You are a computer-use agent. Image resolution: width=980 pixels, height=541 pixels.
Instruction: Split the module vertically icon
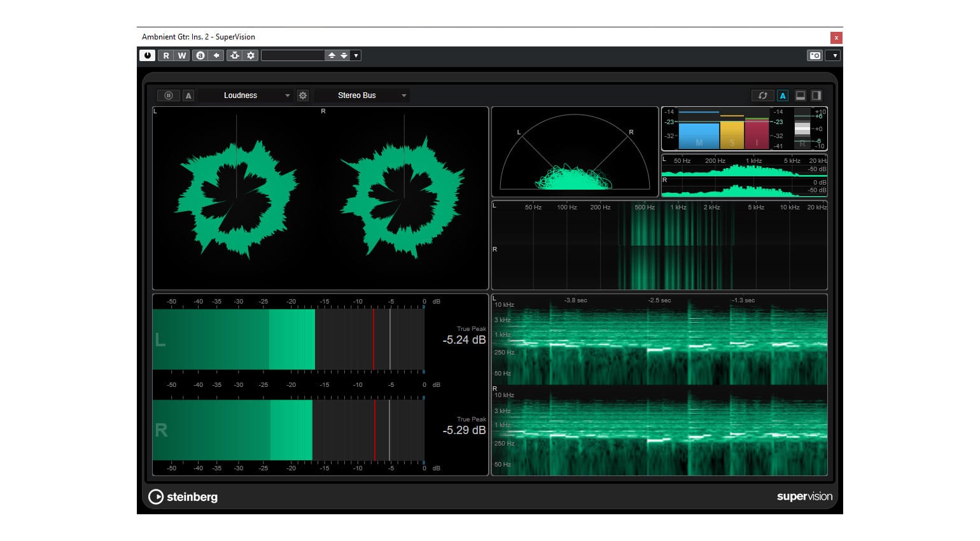816,95
